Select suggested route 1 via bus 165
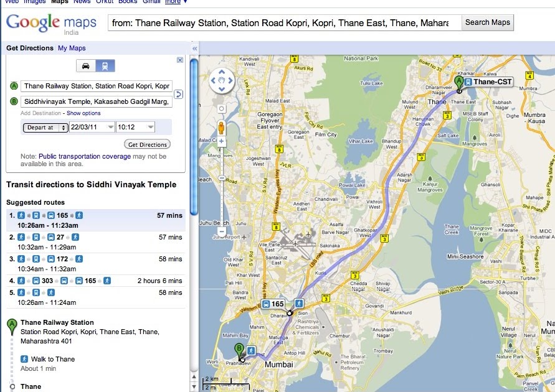555x392 pixels. (95, 220)
